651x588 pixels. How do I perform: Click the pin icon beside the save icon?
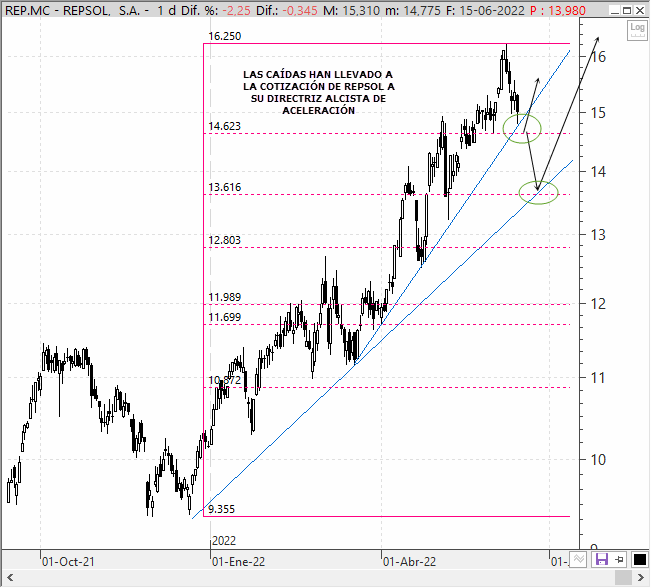[x=619, y=560]
